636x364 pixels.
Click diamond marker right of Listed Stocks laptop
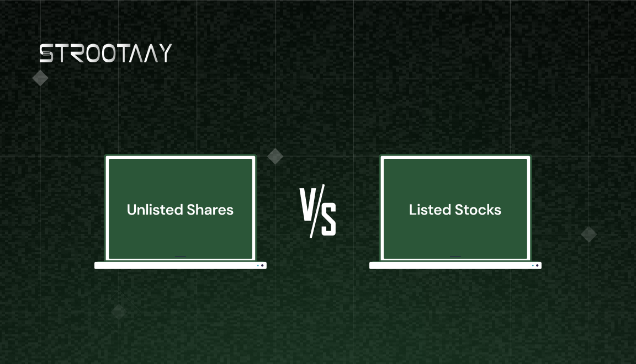589,234
